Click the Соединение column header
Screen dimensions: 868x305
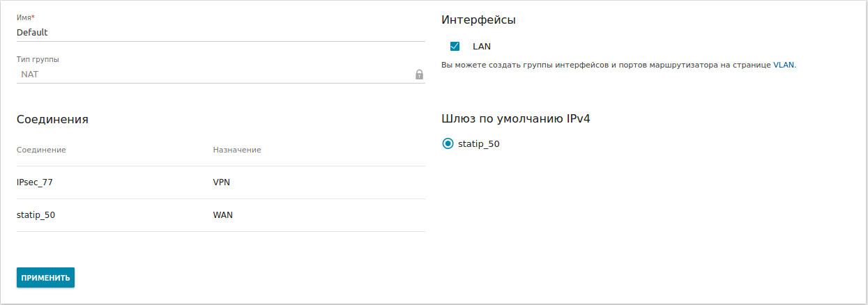[x=41, y=150]
